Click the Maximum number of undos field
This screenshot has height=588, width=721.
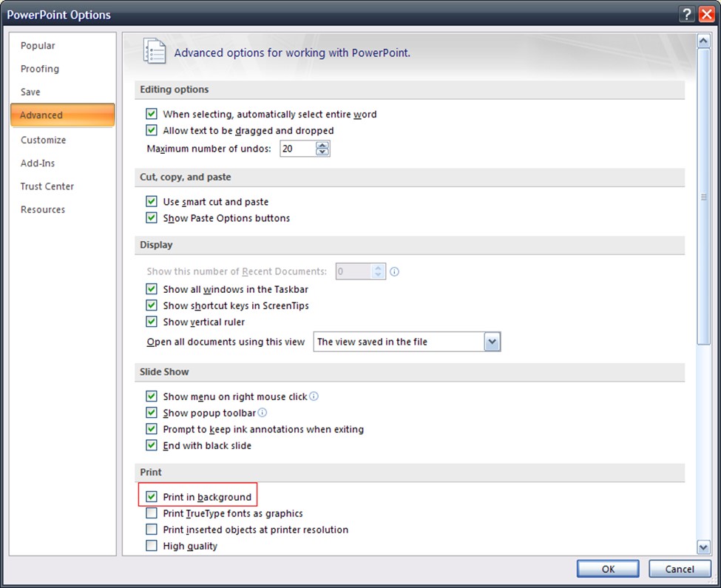pyautogui.click(x=297, y=149)
